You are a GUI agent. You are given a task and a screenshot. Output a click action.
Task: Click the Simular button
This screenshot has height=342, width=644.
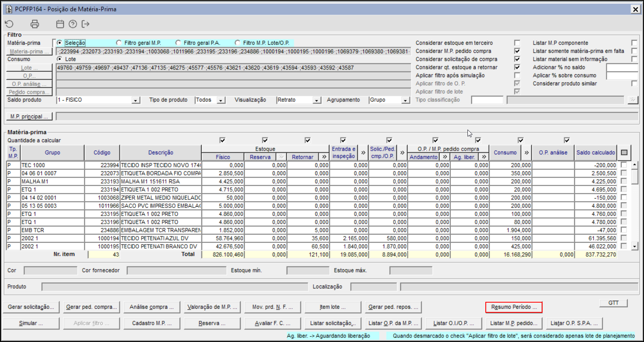(31, 323)
